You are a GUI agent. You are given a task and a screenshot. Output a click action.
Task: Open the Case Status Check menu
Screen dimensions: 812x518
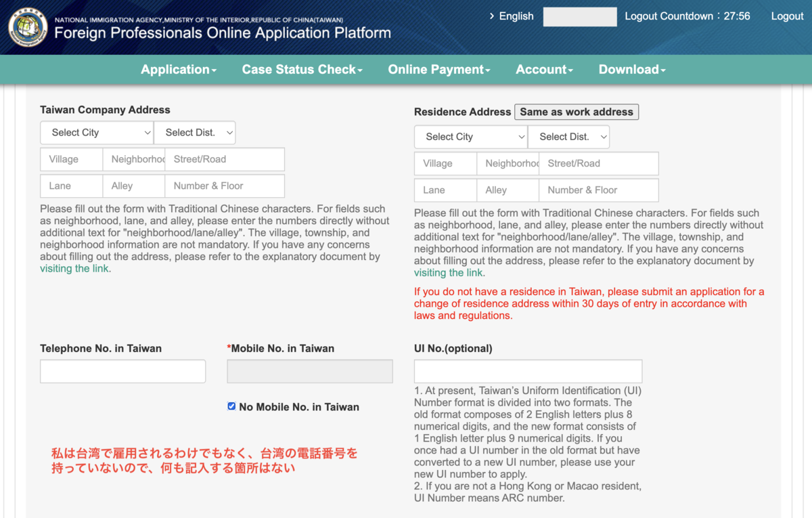coord(302,69)
